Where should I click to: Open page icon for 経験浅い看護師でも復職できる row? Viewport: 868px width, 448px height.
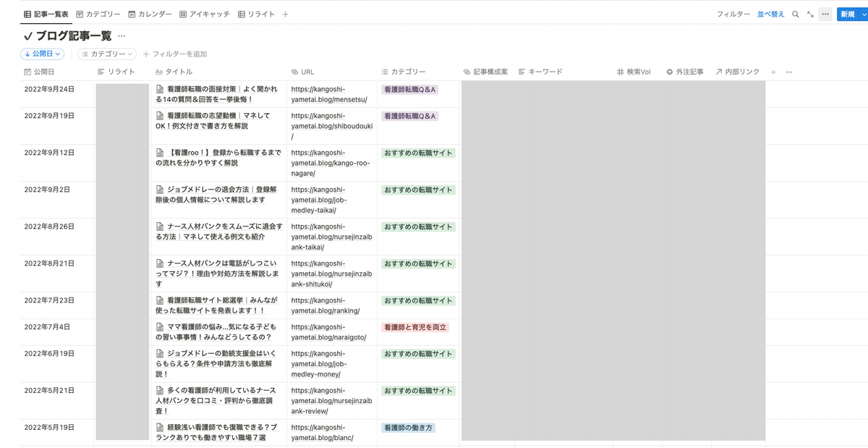point(161,428)
